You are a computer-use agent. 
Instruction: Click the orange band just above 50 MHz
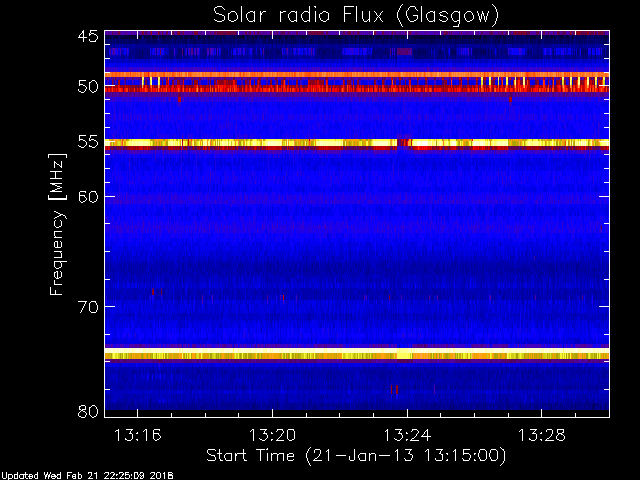click(x=357, y=75)
